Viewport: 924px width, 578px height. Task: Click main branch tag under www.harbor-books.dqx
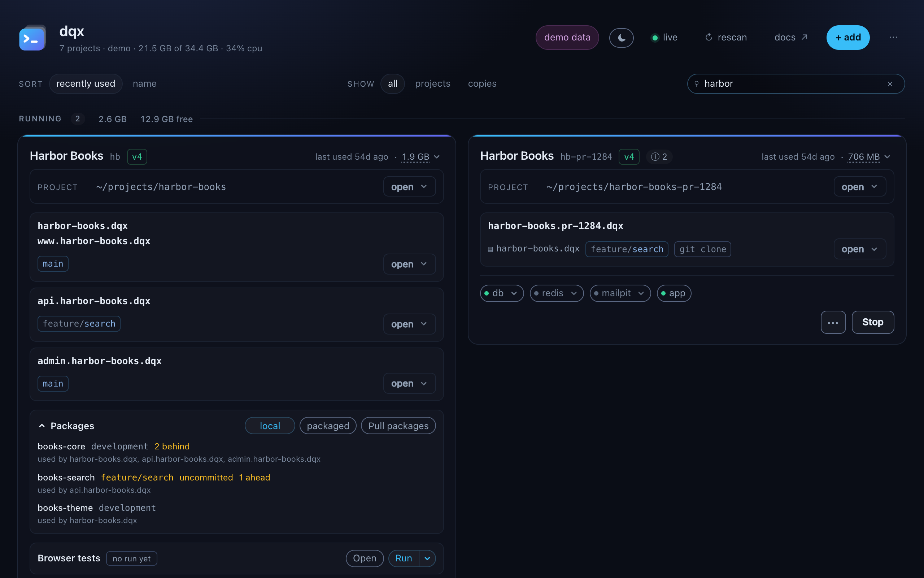[x=53, y=264]
